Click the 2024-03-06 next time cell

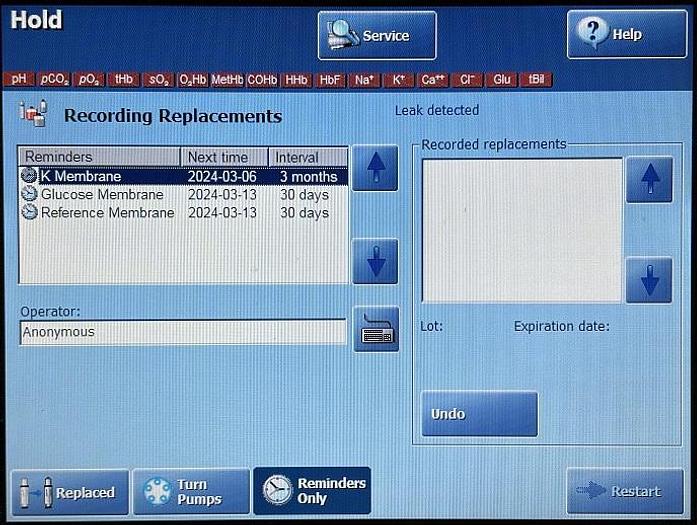[222, 176]
